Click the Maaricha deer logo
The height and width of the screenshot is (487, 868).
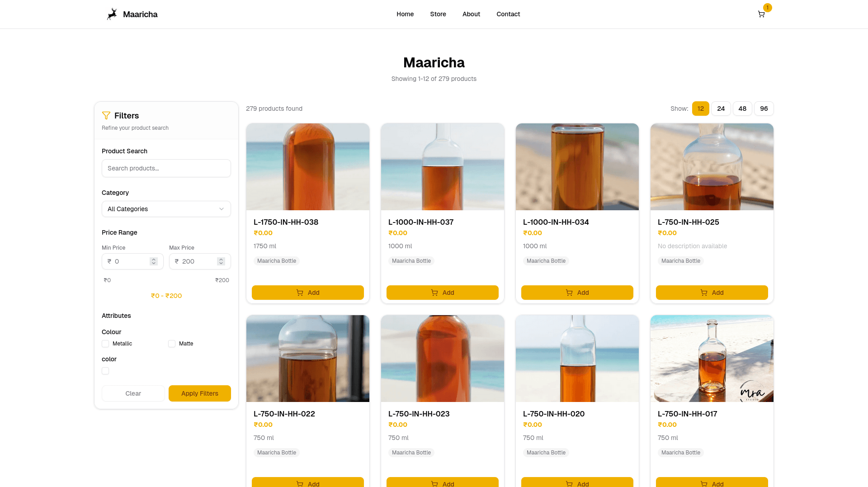point(112,14)
